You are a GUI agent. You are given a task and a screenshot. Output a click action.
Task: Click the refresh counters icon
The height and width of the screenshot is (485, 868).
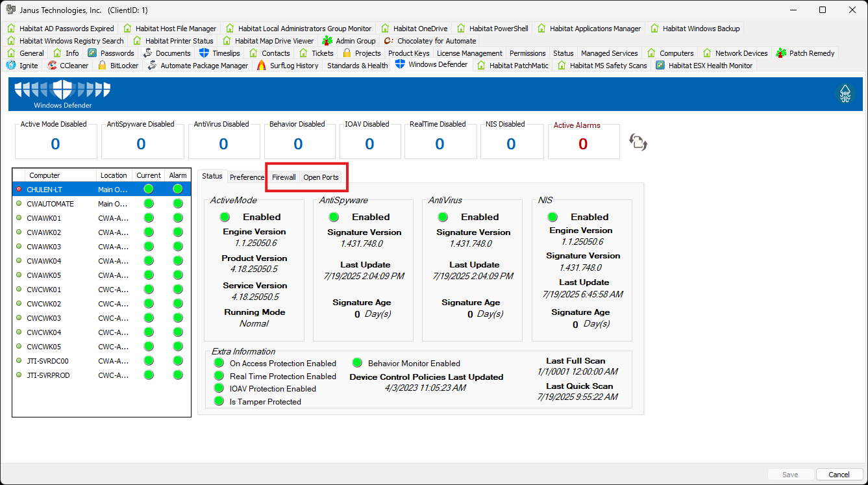pos(638,142)
